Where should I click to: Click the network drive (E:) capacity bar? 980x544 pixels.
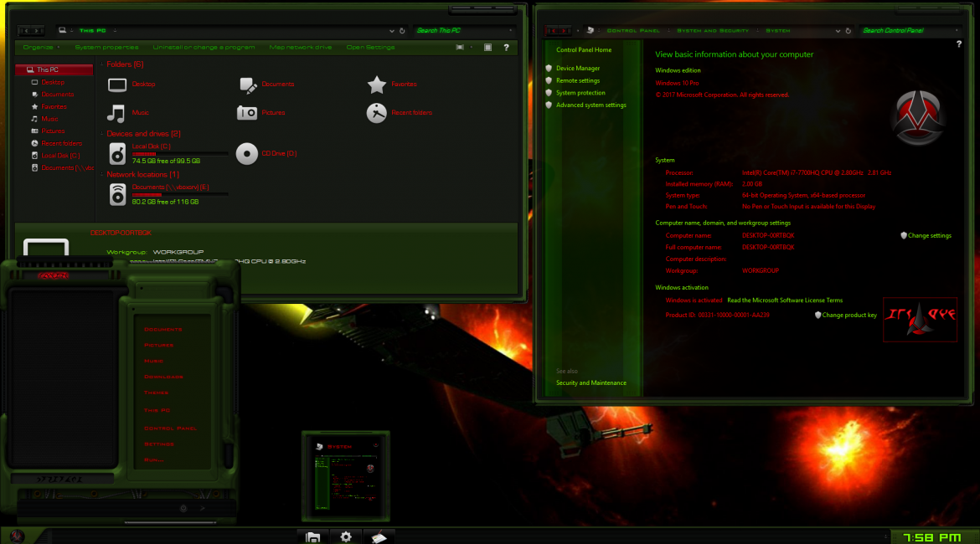180,194
